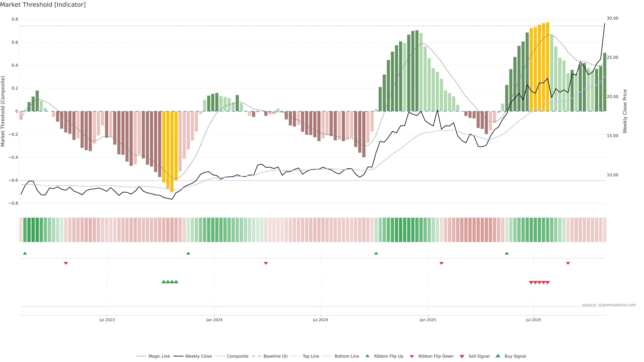Click the leftmost green Ribbon Flip Up marker
This screenshot has width=644, height=362.
[25, 253]
